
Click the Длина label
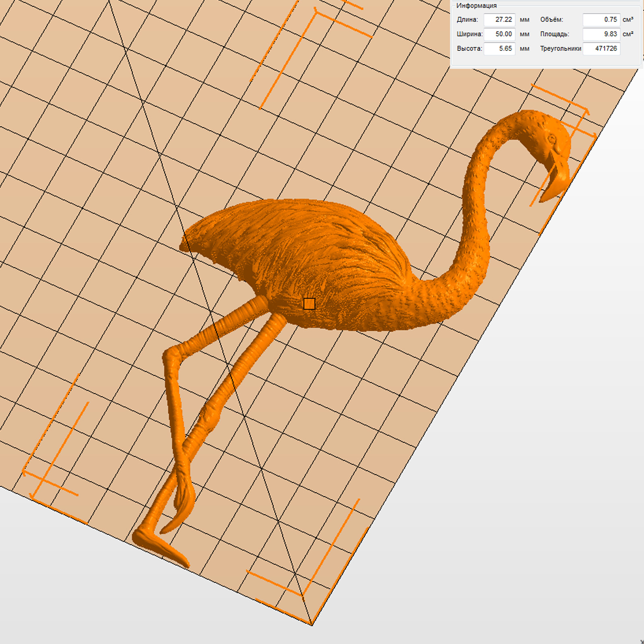[x=467, y=20]
